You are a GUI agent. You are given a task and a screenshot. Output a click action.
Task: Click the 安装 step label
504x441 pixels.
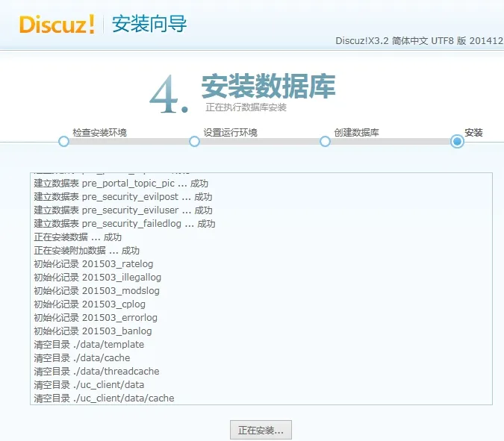[473, 132]
